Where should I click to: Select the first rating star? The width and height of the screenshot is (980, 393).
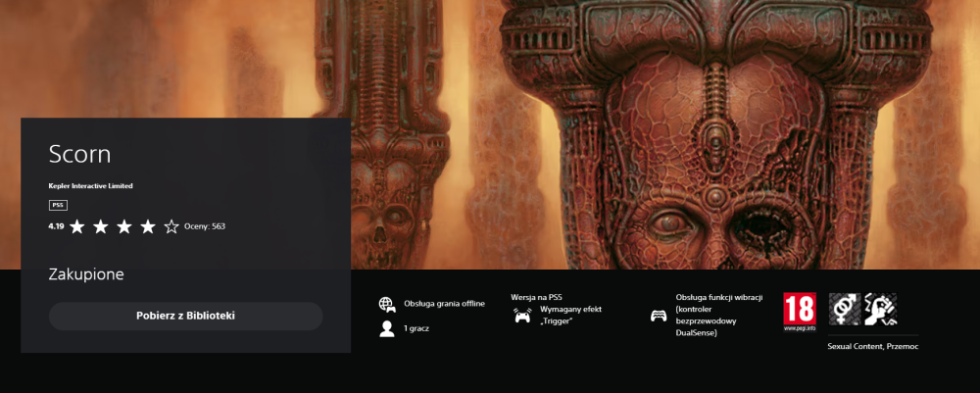pos(76,226)
